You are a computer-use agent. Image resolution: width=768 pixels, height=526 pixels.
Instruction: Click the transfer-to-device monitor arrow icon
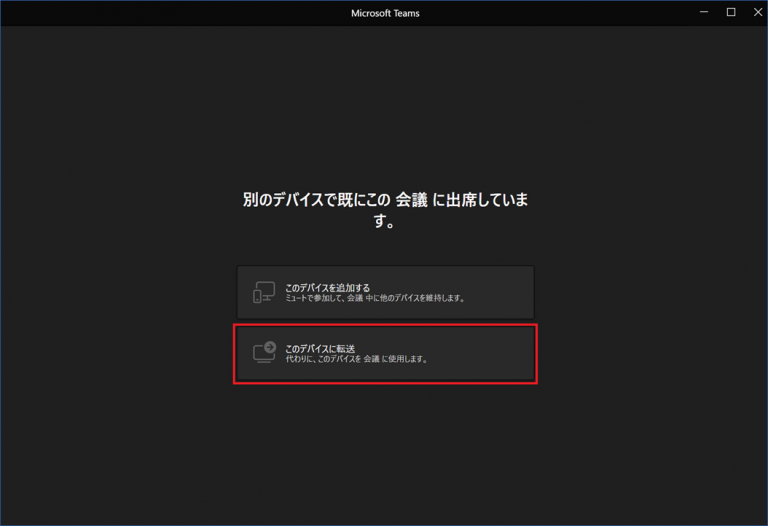coord(264,352)
